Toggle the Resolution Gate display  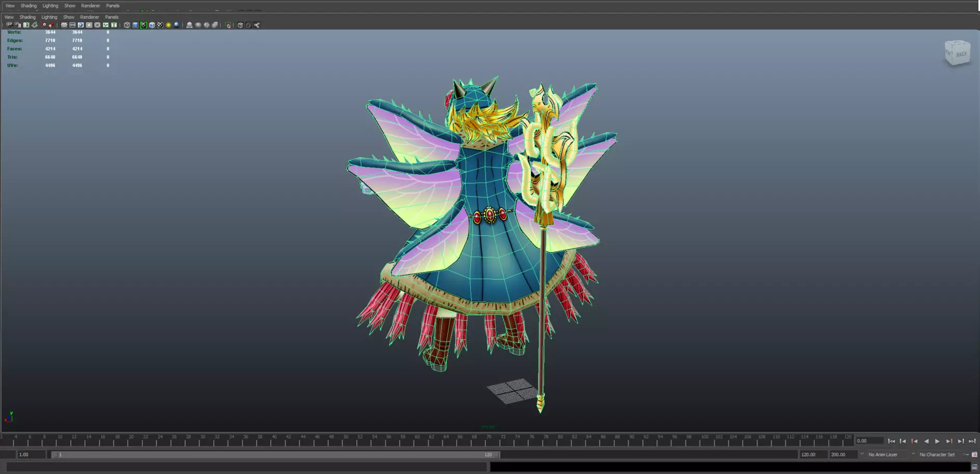click(81, 25)
